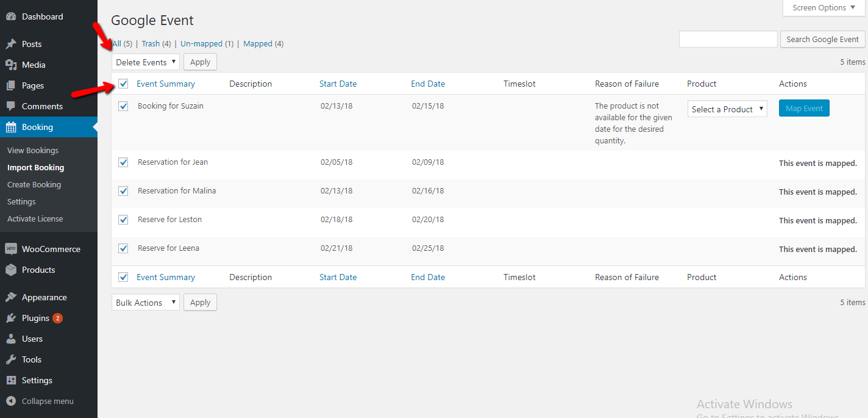The width and height of the screenshot is (868, 418).
Task: Click the Posts pushpin icon
Action: point(11,44)
